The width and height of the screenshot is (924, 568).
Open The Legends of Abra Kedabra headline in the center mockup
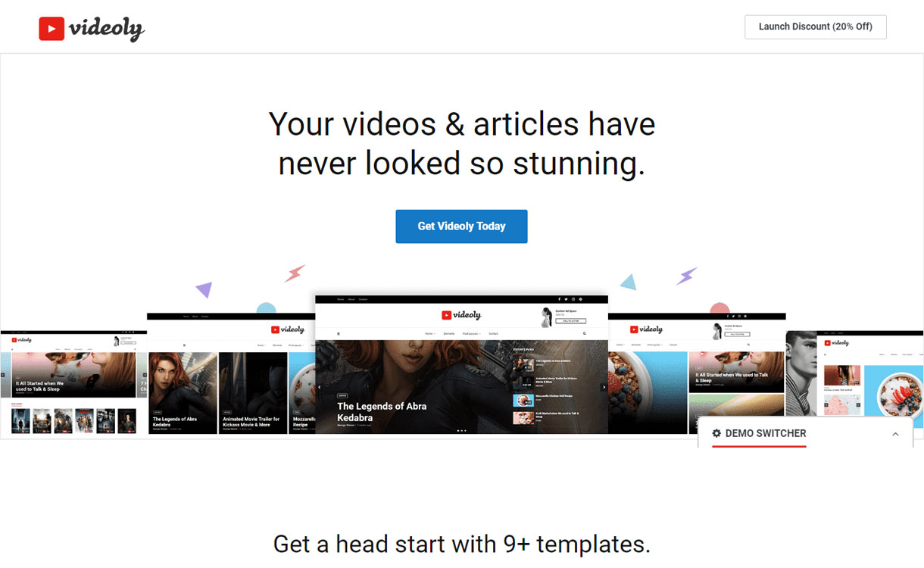382,412
